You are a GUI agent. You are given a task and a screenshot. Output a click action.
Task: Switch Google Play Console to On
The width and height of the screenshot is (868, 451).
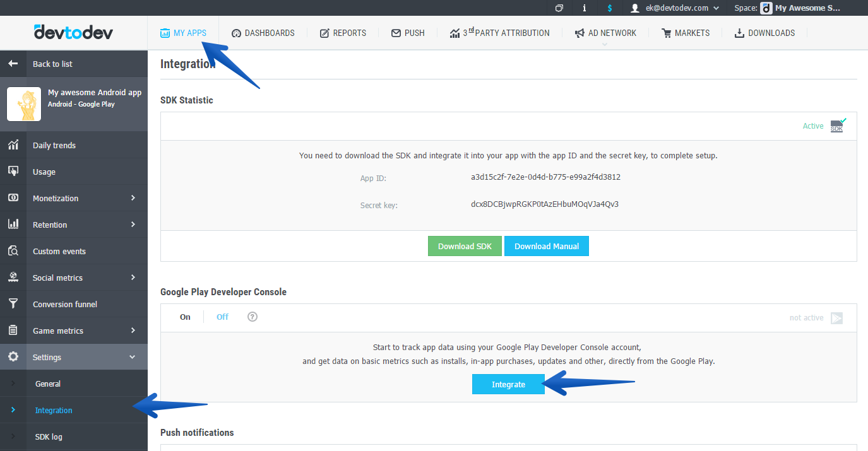(185, 317)
